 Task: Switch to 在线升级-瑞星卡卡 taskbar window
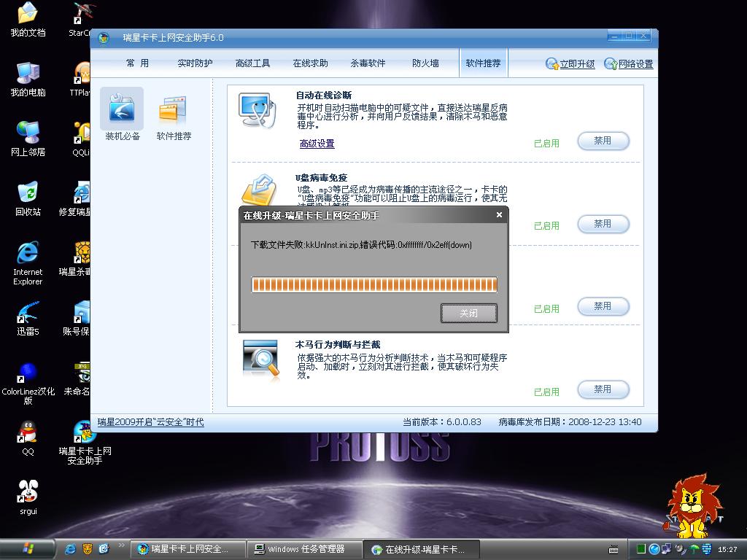[x=422, y=549]
